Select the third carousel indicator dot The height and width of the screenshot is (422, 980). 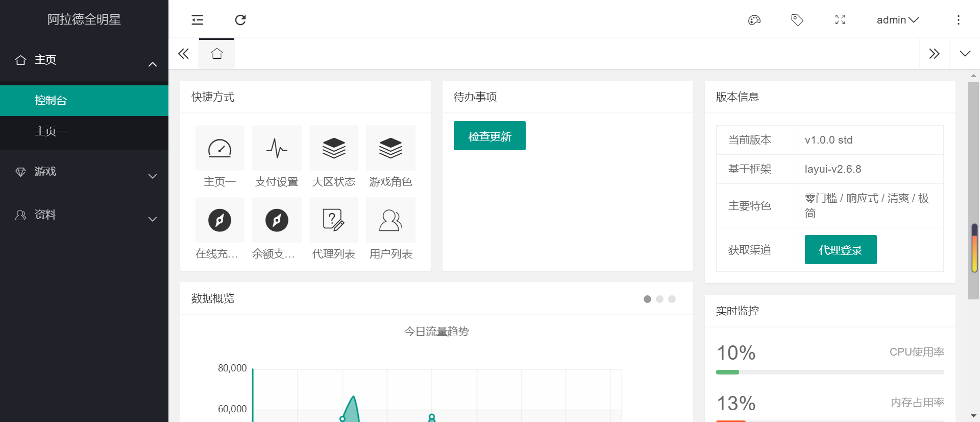tap(672, 299)
